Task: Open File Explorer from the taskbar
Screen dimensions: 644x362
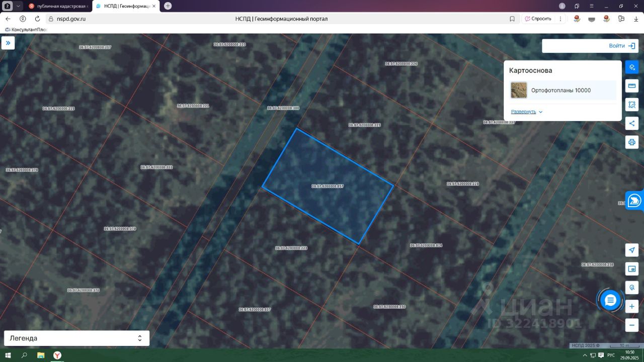Action: [41, 355]
